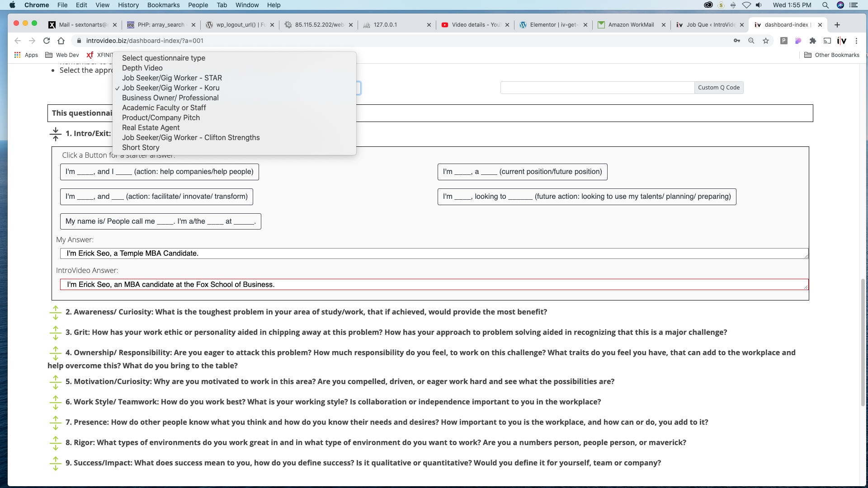The image size is (868, 488).
Task: Select Job Seeker/Gig Worker - Clifton Strengths
Action: [234, 137]
